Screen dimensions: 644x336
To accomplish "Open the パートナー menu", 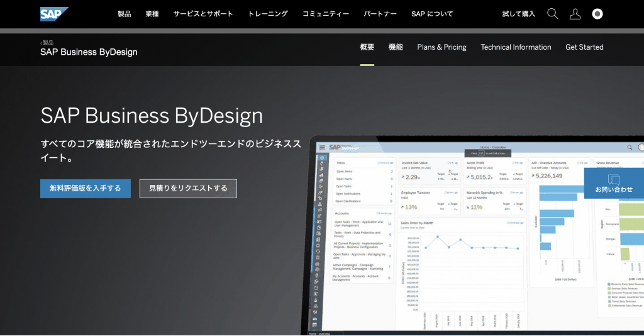I will (380, 14).
